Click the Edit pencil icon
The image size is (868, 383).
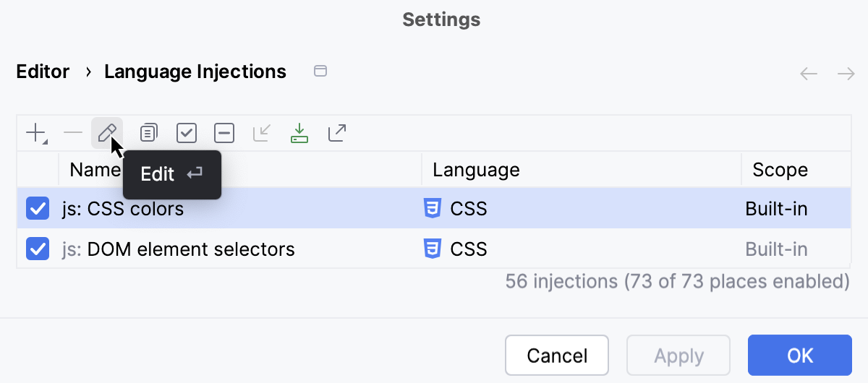107,133
